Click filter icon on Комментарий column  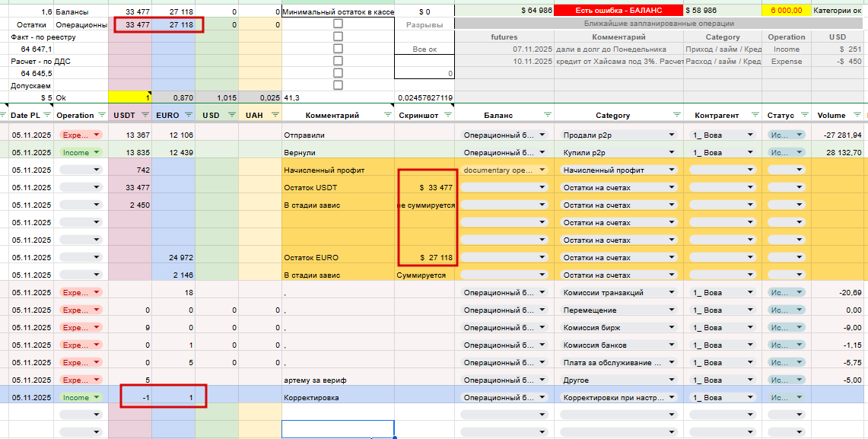tap(388, 115)
